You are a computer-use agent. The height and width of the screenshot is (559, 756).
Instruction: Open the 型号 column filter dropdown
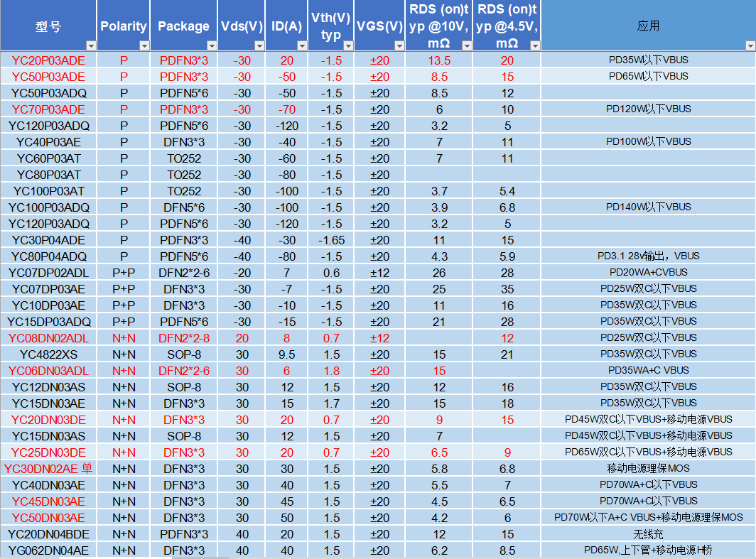(x=90, y=45)
